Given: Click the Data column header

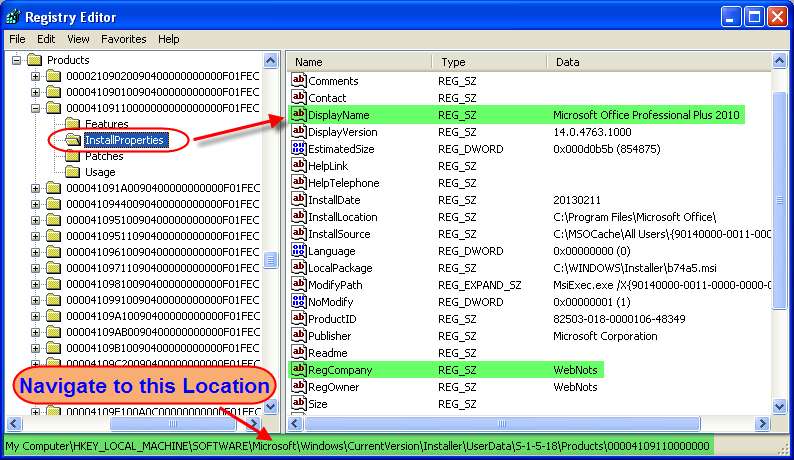Looking at the screenshot, I should point(660,62).
